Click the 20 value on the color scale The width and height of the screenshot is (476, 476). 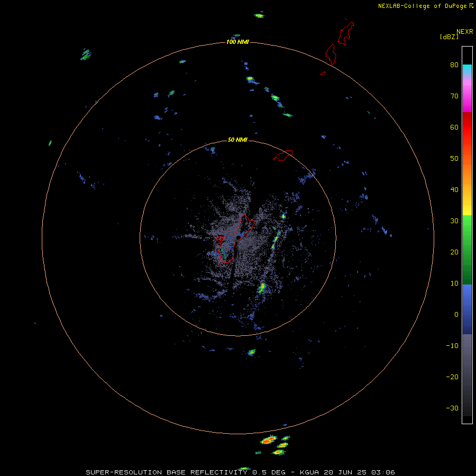[x=454, y=252]
